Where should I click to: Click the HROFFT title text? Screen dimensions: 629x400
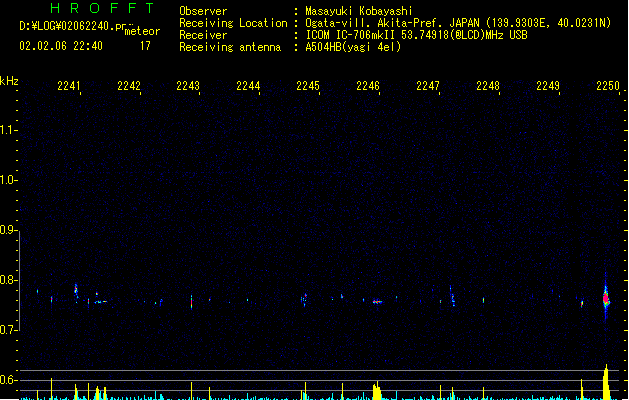103,8
